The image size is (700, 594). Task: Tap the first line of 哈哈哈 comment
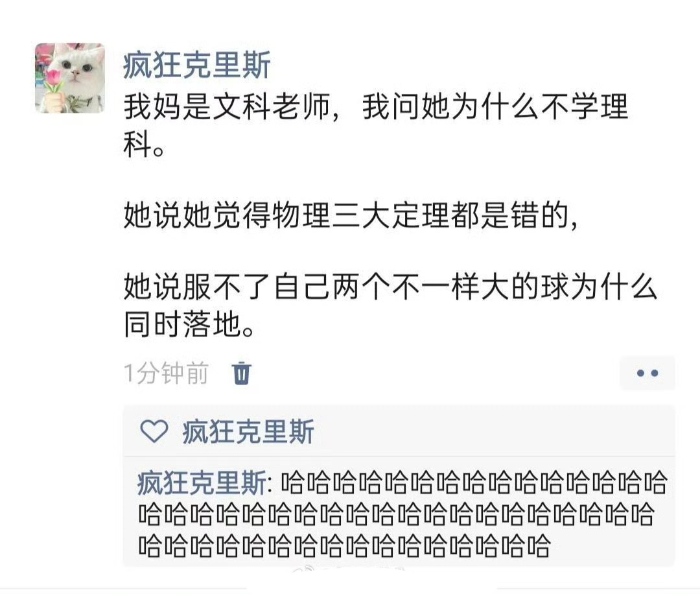tap(474, 483)
